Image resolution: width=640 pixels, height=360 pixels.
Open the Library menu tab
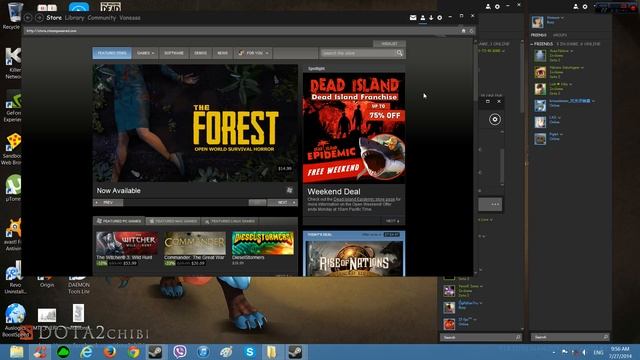tap(74, 18)
